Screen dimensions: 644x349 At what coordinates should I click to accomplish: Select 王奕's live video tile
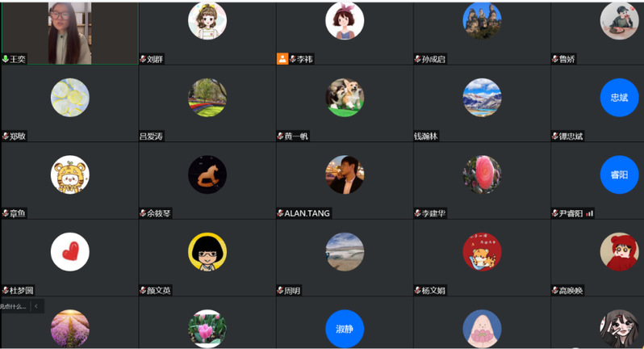pyautogui.click(x=70, y=33)
